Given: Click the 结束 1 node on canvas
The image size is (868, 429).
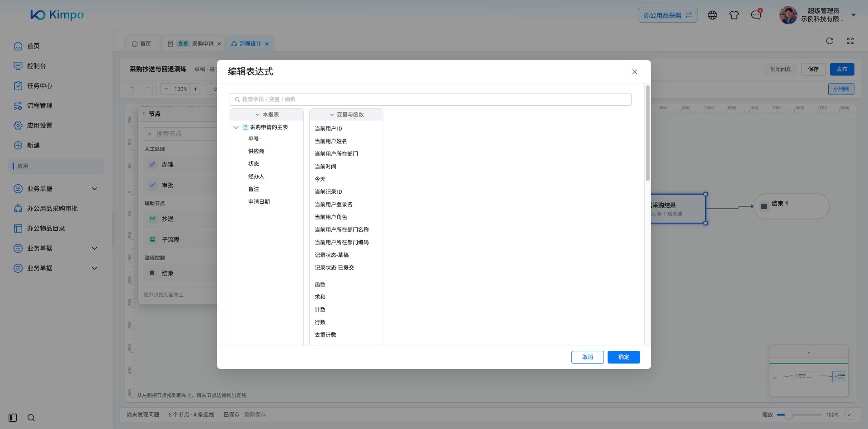Looking at the screenshot, I should click(x=791, y=206).
